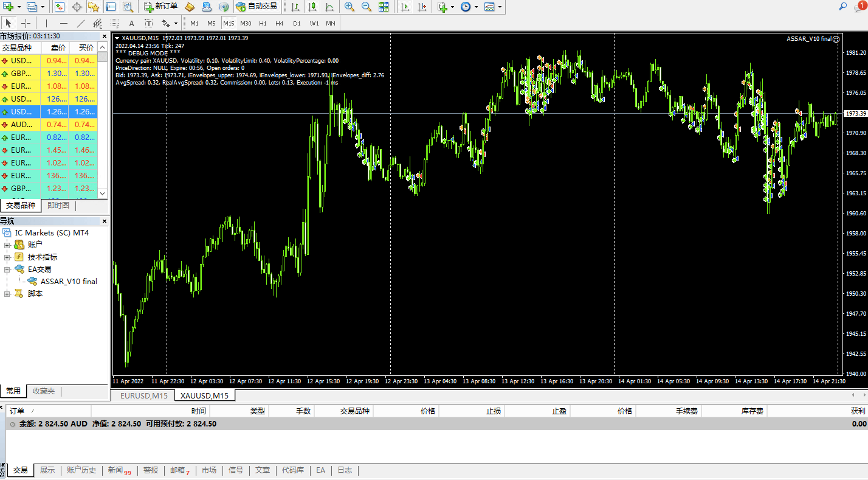The image size is (868, 480).
Task: Select the equidistant channel tool
Action: pos(97,23)
